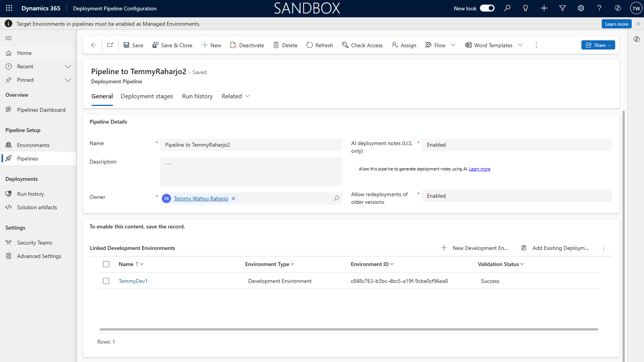
Task: Select all rows checkbox in grid header
Action: [x=106, y=264]
